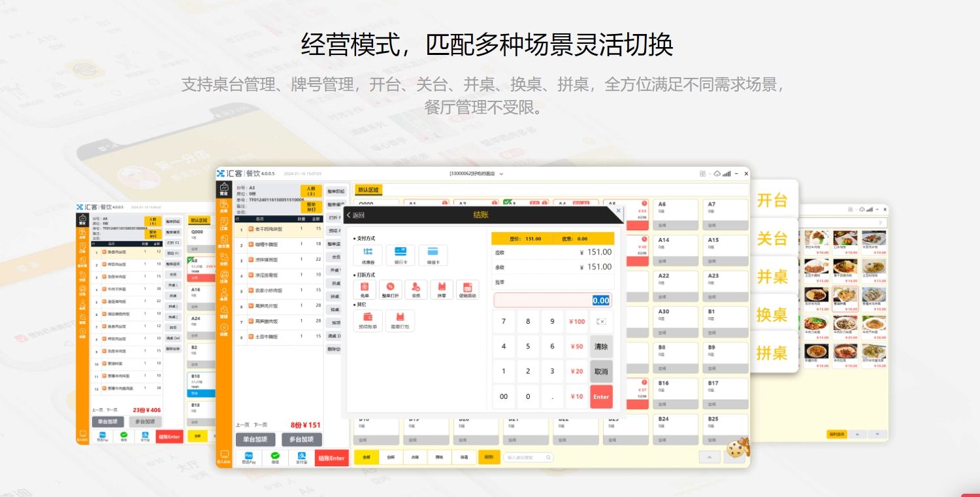Viewport: 980px width, 497px height.
Task: Click keypad digit 7
Action: click(x=503, y=321)
